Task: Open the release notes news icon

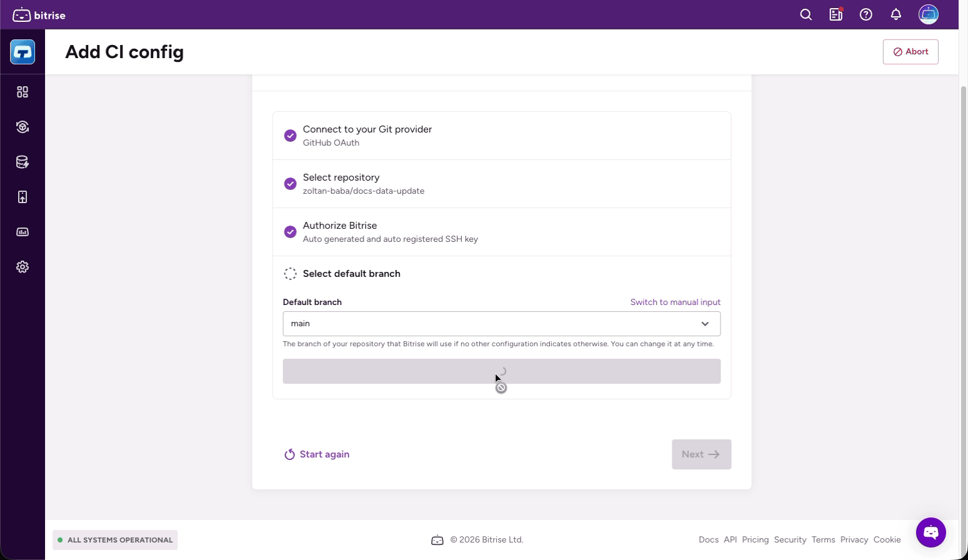Action: (836, 14)
